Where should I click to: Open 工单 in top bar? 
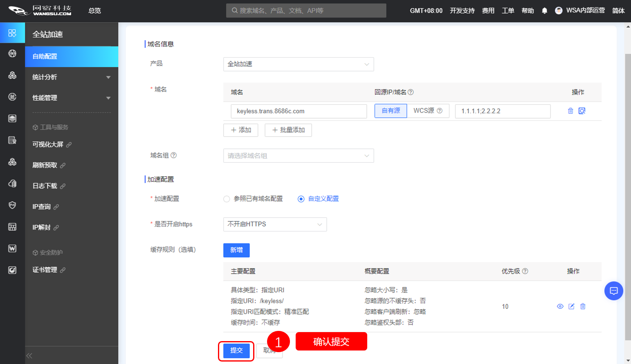point(508,11)
